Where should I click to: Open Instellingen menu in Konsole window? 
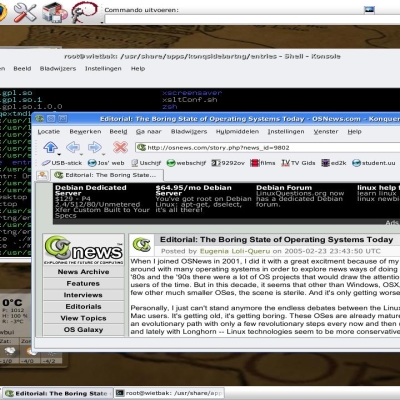(x=103, y=69)
